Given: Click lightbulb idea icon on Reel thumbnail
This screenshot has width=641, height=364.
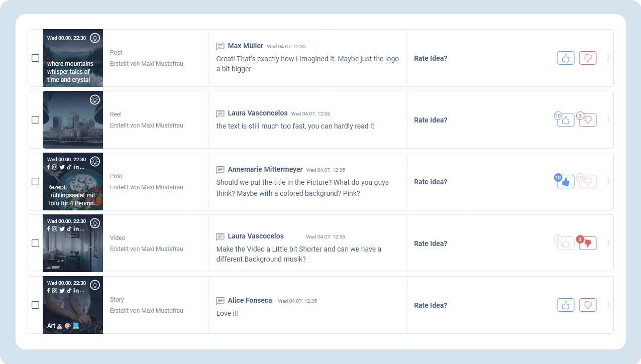Looking at the screenshot, I should pyautogui.click(x=95, y=100).
